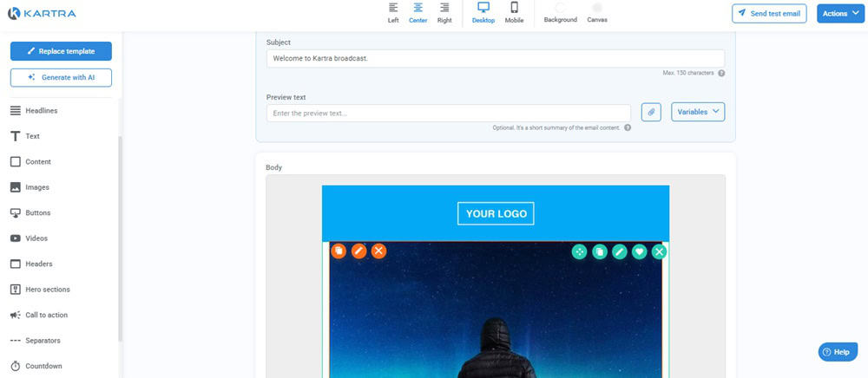Click into the Preview text field
868x378 pixels.
tap(449, 114)
